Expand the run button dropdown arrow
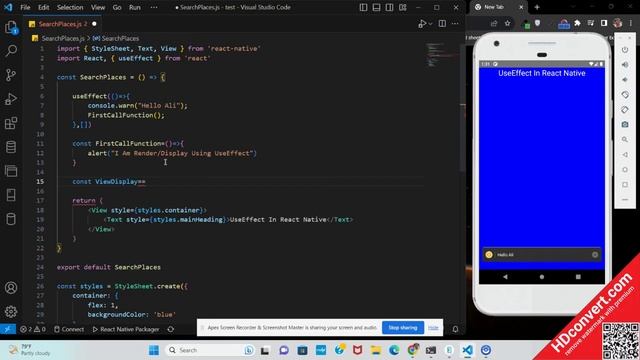This screenshot has width=640, height=360. click(x=430, y=24)
